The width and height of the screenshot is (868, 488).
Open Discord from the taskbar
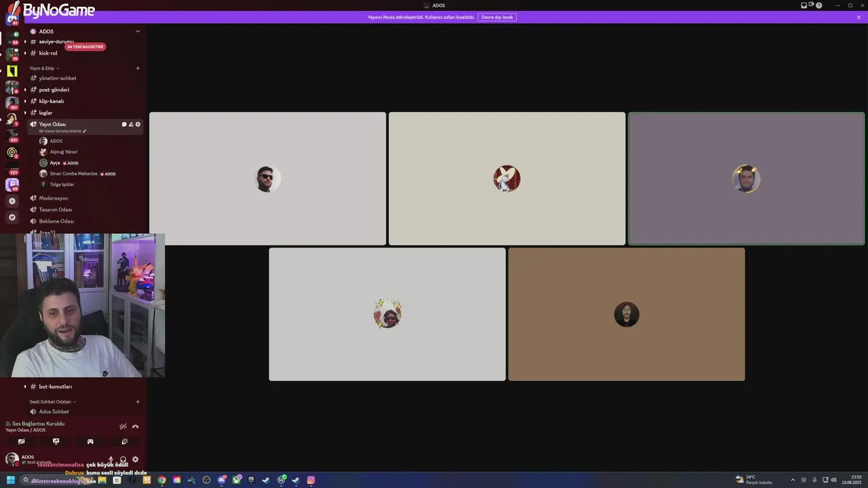tap(222, 480)
